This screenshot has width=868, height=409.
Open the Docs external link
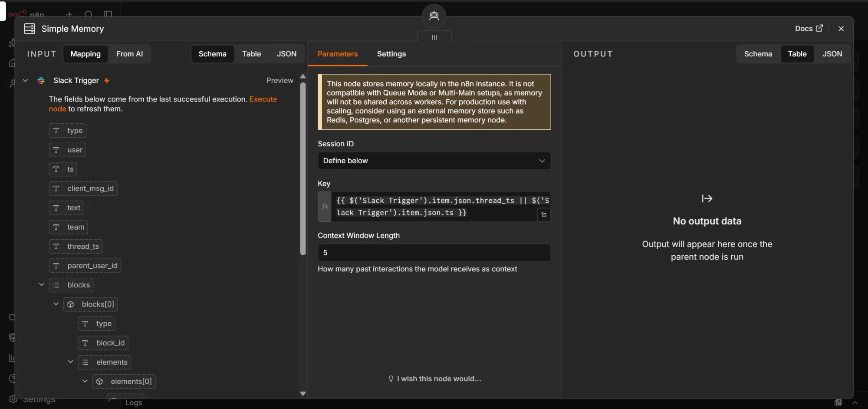click(x=809, y=29)
